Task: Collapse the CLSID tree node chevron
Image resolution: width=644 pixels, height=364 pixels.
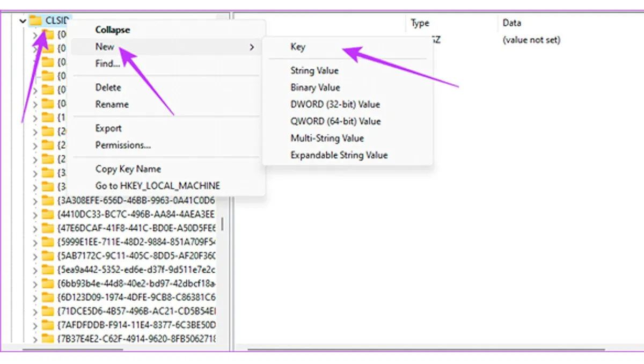Action: tap(23, 21)
